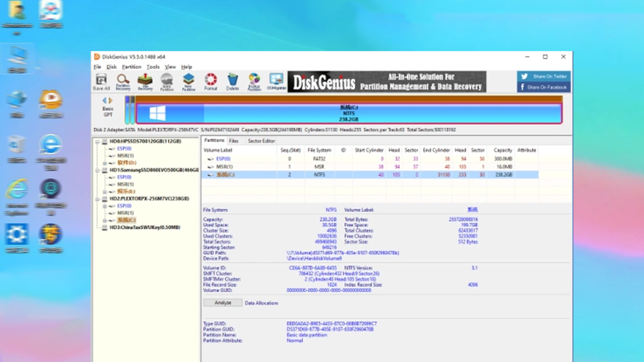The image size is (644, 362).
Task: Switch to the Files tab
Action: pos(234,141)
